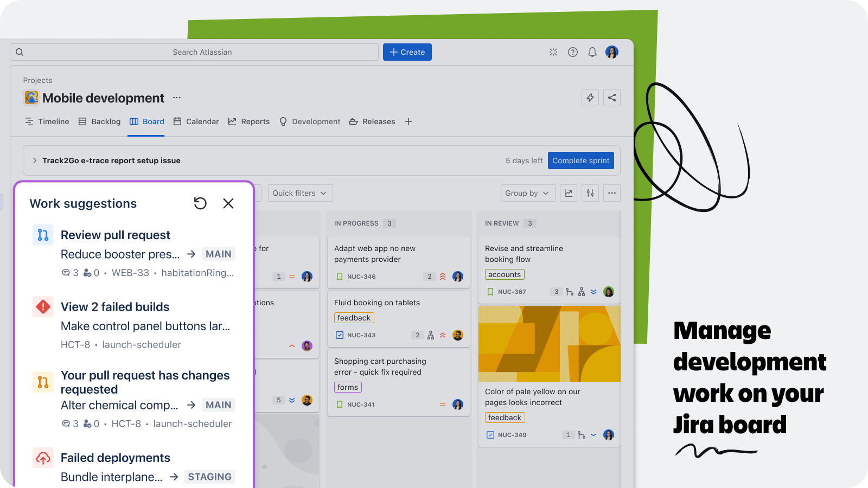Switch to the Backlog tab
Screen dimensions: 868x488
(100, 121)
